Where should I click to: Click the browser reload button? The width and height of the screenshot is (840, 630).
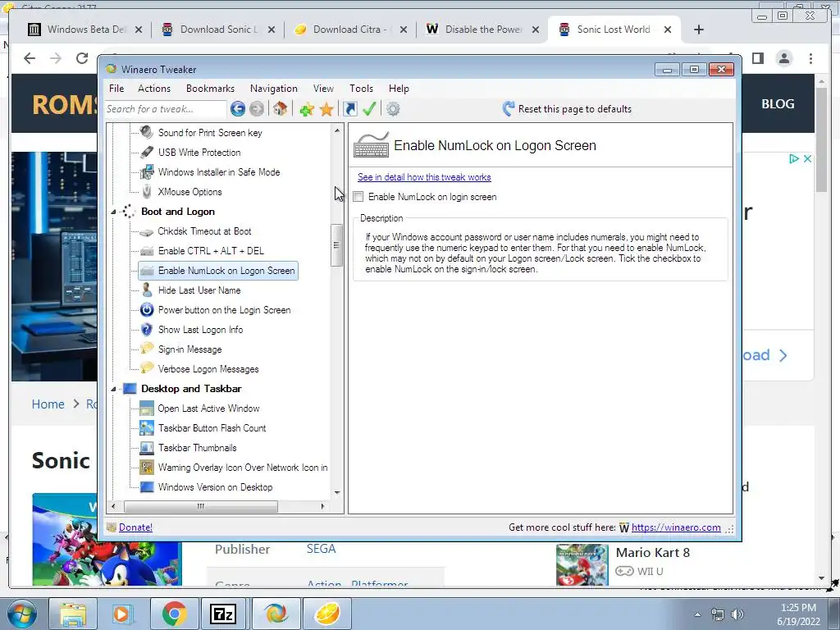pos(82,58)
